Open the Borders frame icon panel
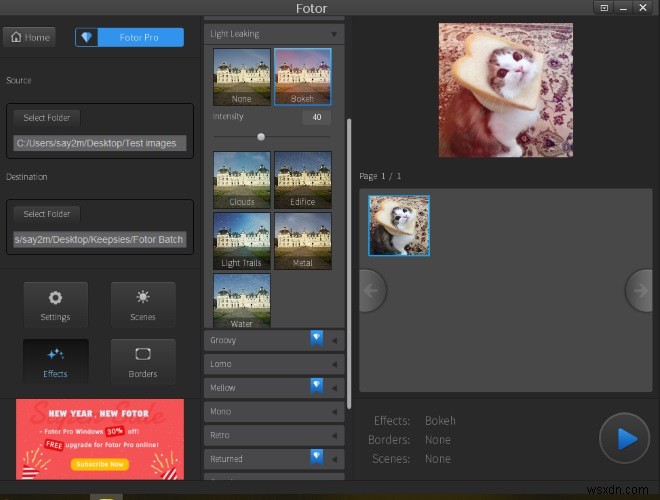 tap(143, 362)
